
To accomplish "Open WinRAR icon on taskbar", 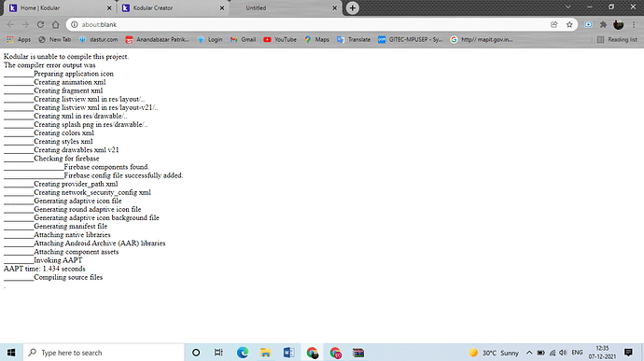I will [x=358, y=353].
